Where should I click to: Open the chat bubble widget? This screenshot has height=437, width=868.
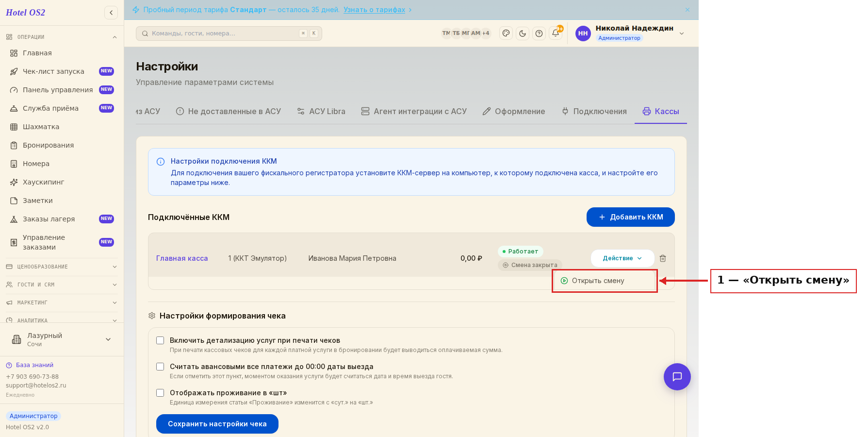[x=677, y=377]
